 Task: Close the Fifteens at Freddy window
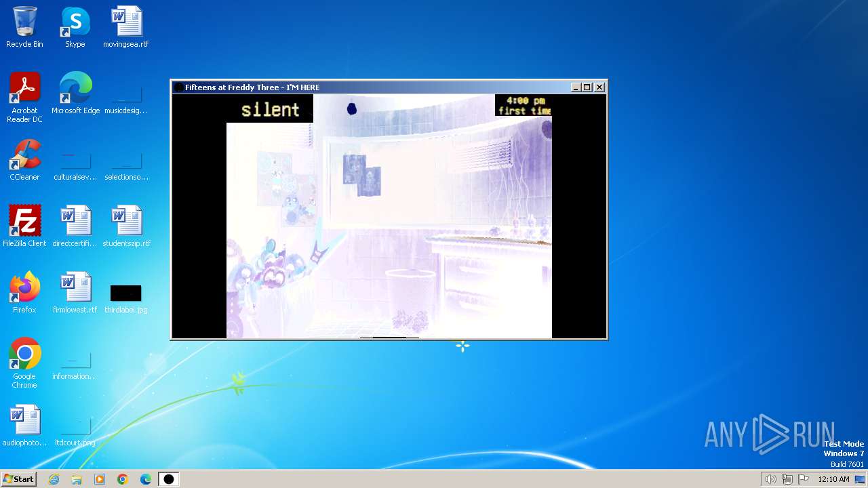[599, 87]
